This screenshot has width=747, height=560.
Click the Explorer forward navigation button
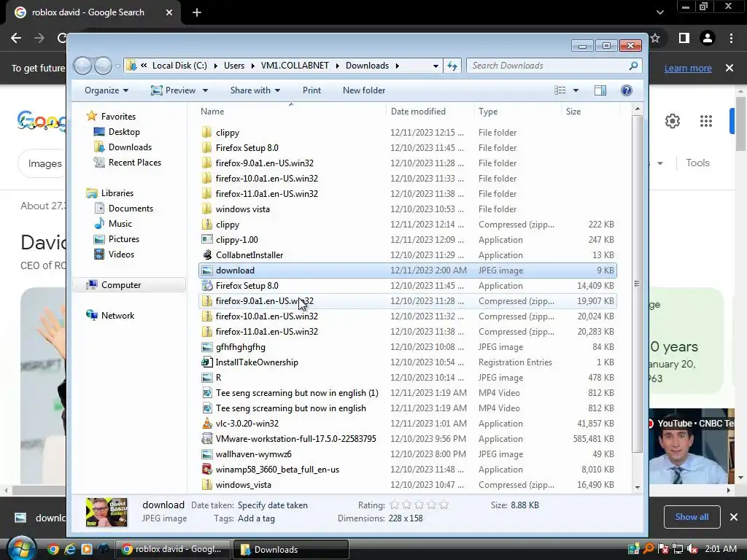pyautogui.click(x=103, y=66)
